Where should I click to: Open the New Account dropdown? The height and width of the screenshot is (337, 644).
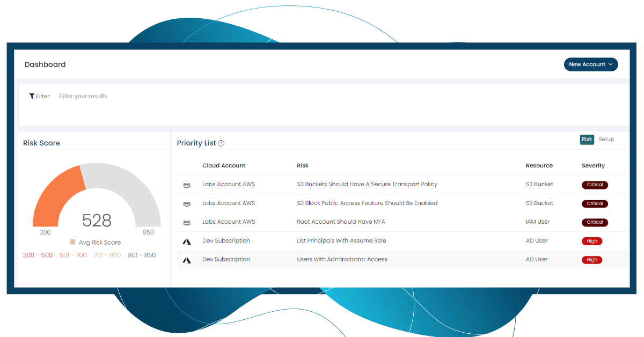pyautogui.click(x=590, y=64)
